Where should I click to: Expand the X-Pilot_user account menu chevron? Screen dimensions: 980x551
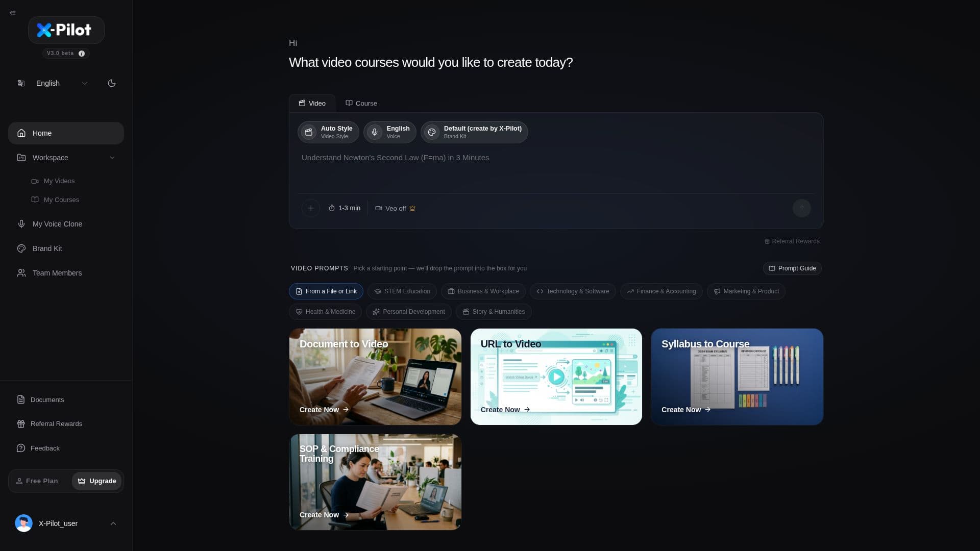point(113,523)
